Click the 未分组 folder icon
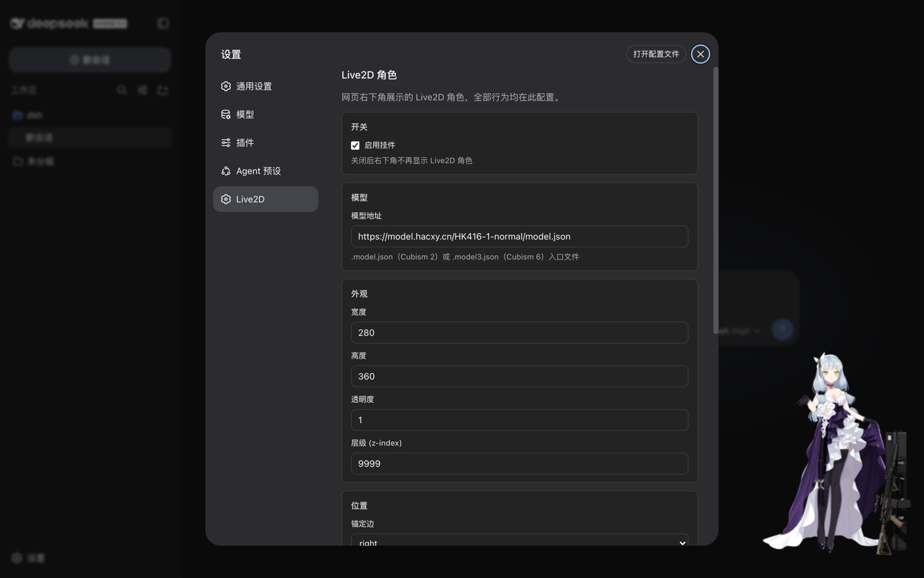The image size is (924, 578). [x=18, y=161]
